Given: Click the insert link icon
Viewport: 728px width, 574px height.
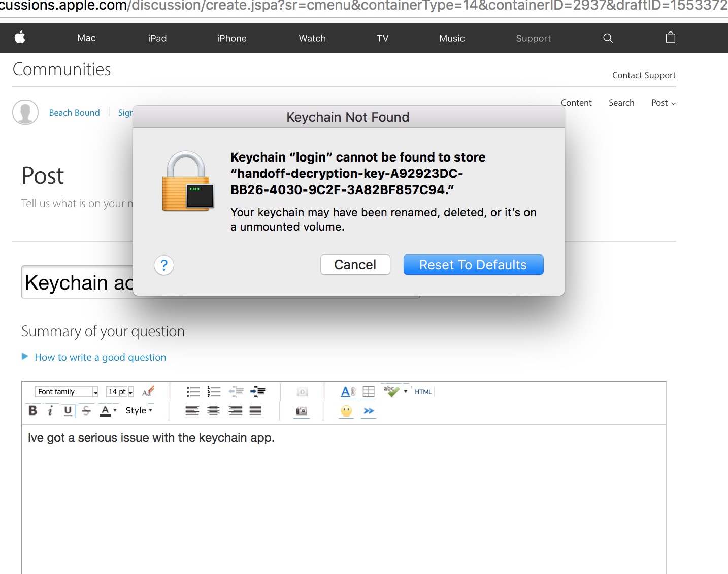Looking at the screenshot, I should (348, 392).
